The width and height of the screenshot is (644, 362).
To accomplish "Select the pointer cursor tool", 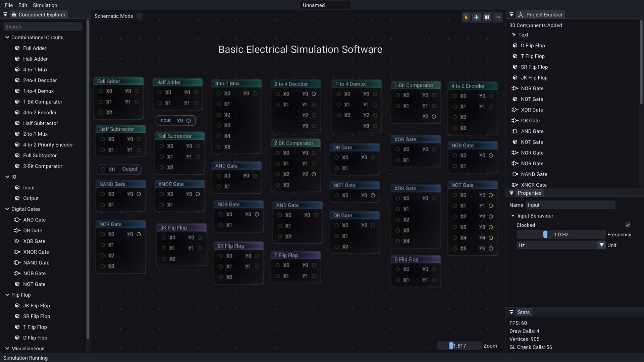I will click(466, 17).
